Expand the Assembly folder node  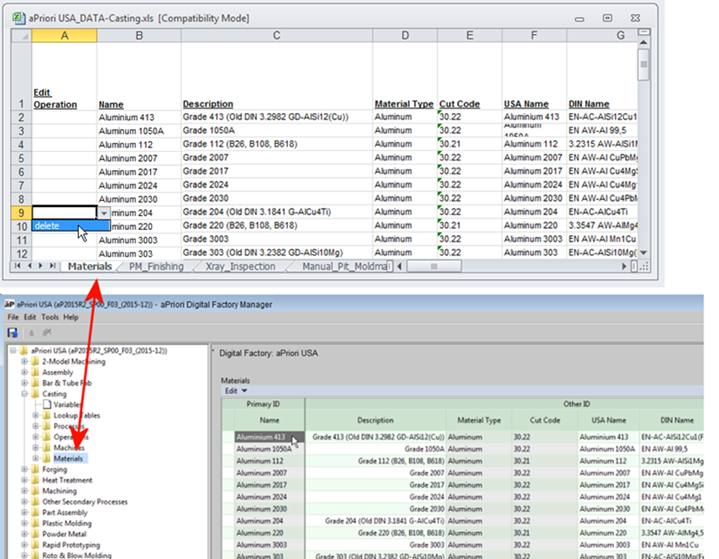[x=24, y=372]
